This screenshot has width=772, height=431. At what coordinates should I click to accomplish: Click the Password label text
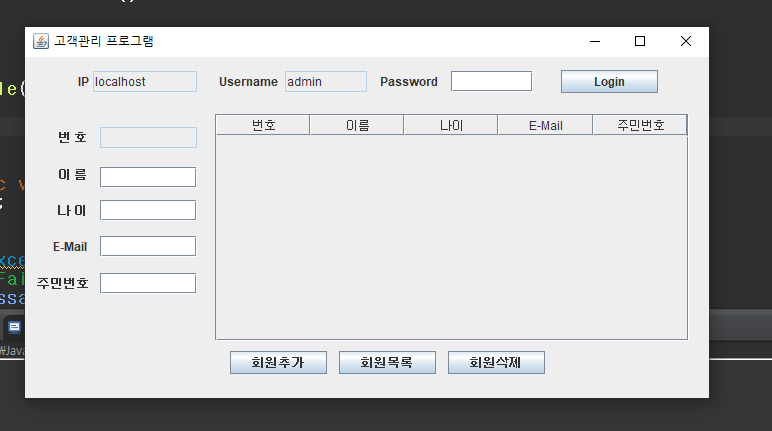(x=409, y=82)
